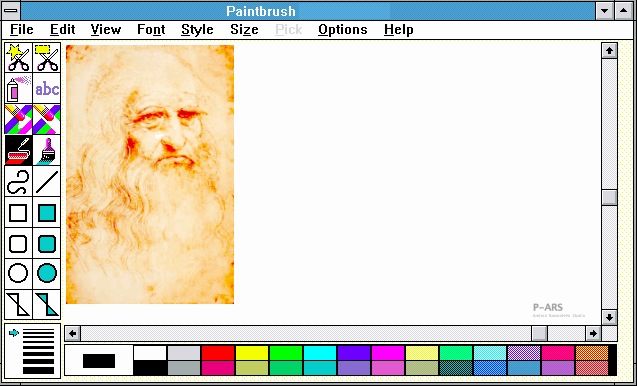Pick the deep pink swatch beneath red
Screen dimensions: 637x386
coord(218,368)
